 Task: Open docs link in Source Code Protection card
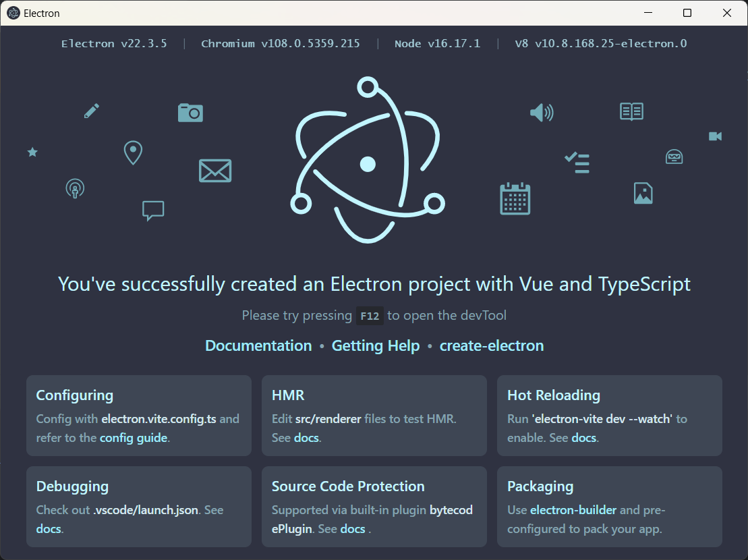(x=353, y=528)
